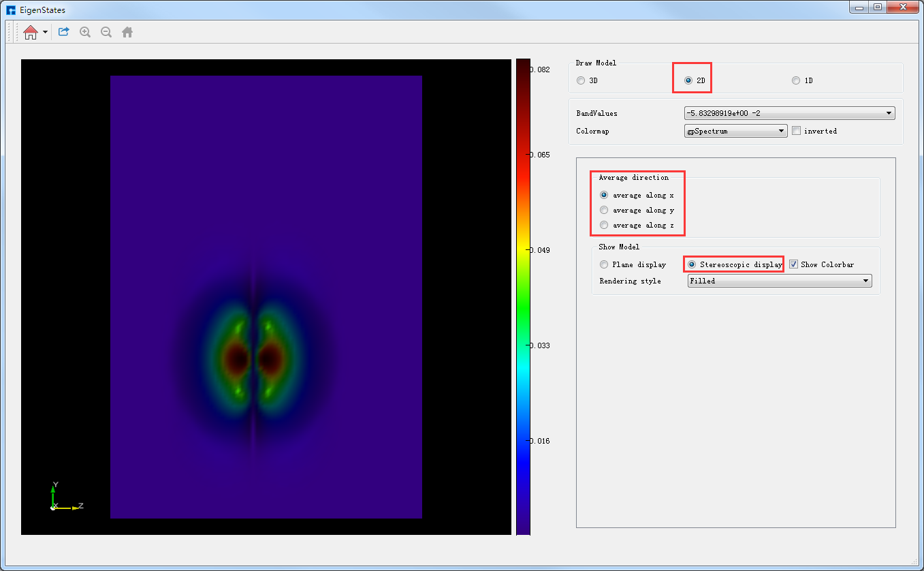Viewport: 924px width, 571px height.
Task: Click the zoom in magnifier icon
Action: pyautogui.click(x=85, y=32)
